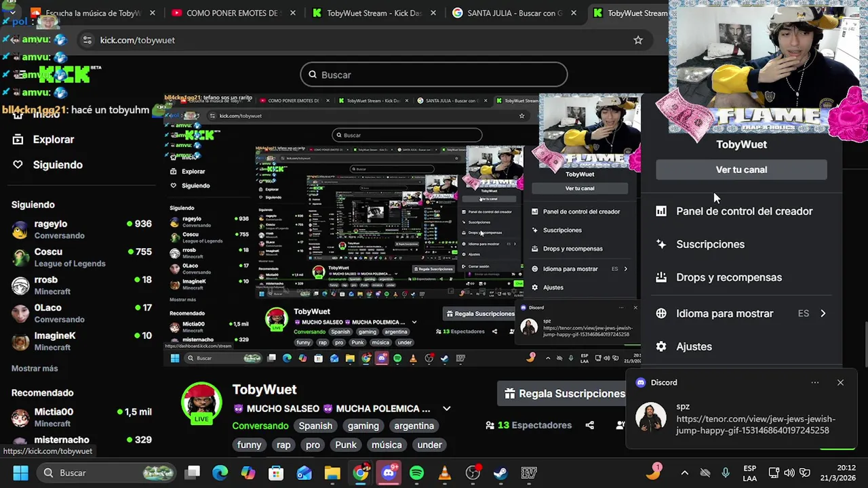The height and width of the screenshot is (488, 868).
Task: Click the Ajustes gear icon
Action: [661, 346]
